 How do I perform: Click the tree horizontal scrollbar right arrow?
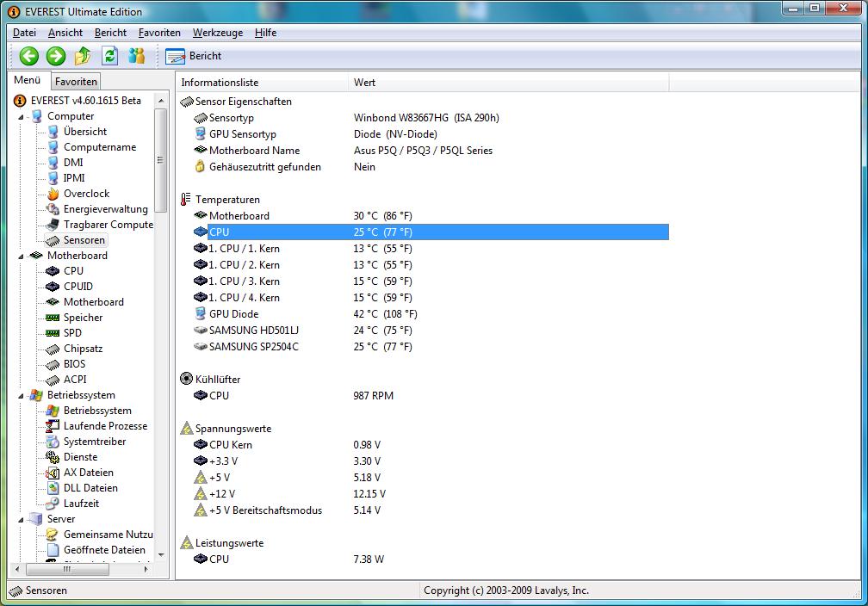(146, 569)
